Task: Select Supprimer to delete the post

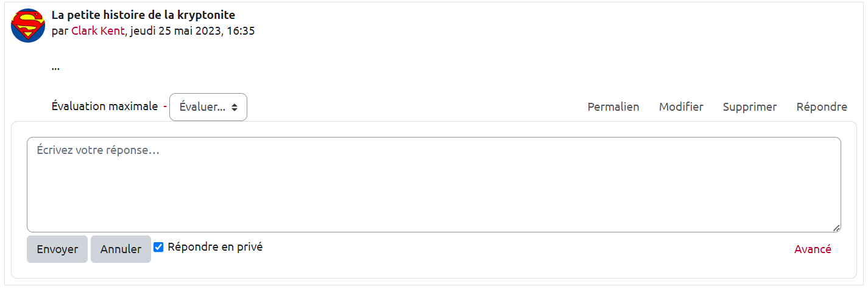Action: click(x=749, y=107)
